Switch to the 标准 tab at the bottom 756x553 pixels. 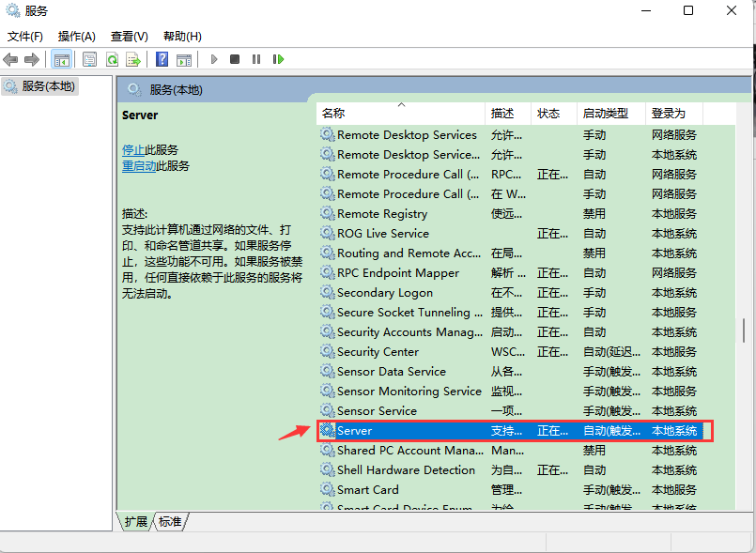[169, 523]
